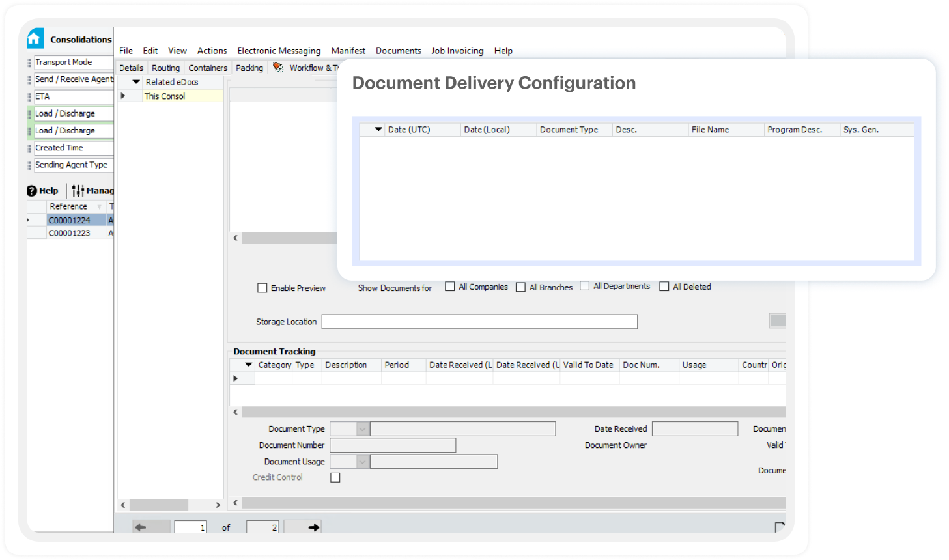The image size is (949, 560).
Task: Toggle the All Deleted checkbox
Action: pos(664,287)
